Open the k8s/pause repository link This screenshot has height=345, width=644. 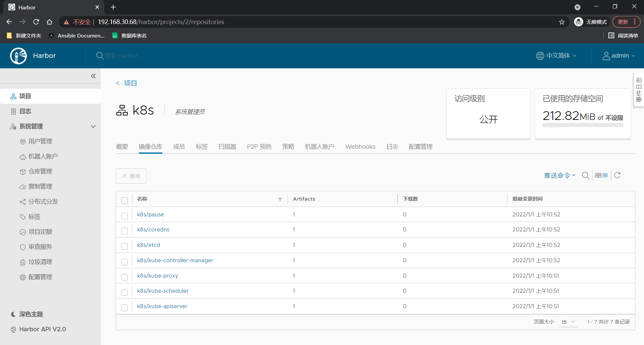150,214
